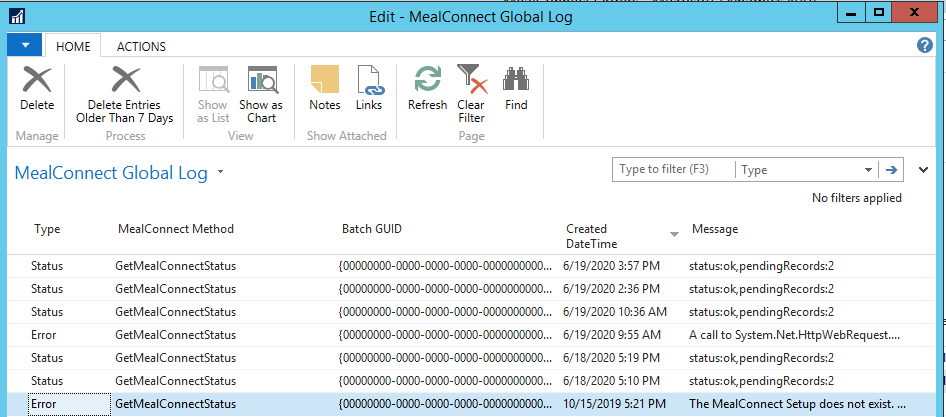The width and height of the screenshot is (946, 417).
Task: Select the HOME ribbon tab
Action: pyautogui.click(x=73, y=46)
